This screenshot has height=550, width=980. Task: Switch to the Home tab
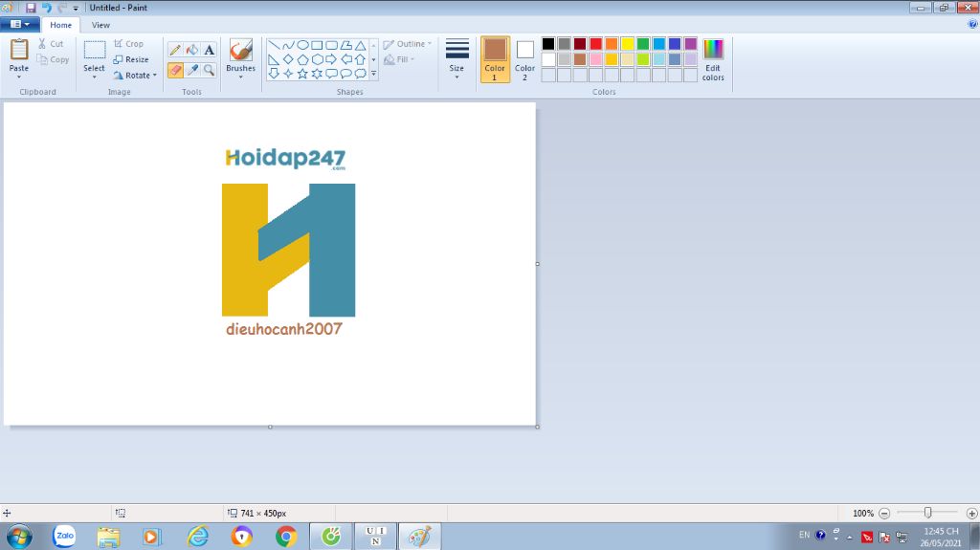(60, 25)
